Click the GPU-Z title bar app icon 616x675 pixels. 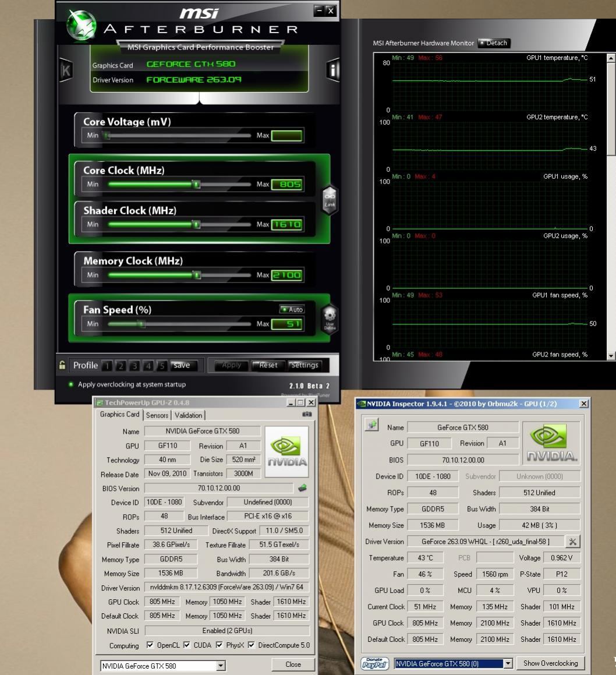(100, 402)
